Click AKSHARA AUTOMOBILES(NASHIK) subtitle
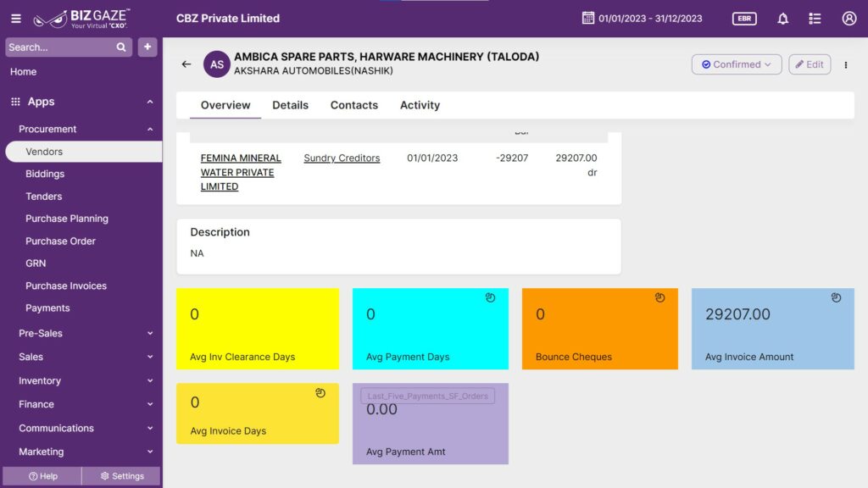Viewport: 868px width, 488px height. 314,71
